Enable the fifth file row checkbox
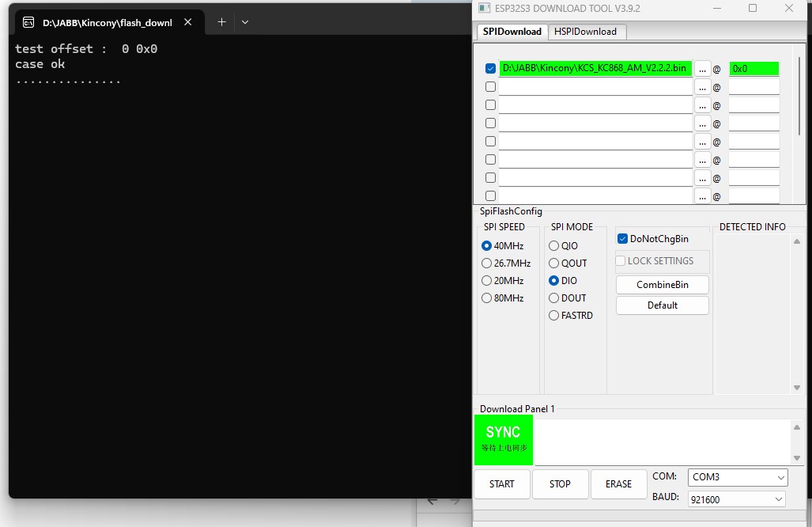 click(490, 141)
